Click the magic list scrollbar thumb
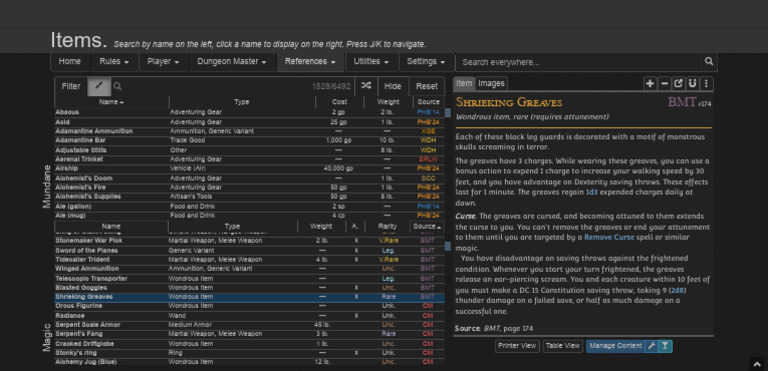This screenshot has width=768, height=371. [448, 246]
